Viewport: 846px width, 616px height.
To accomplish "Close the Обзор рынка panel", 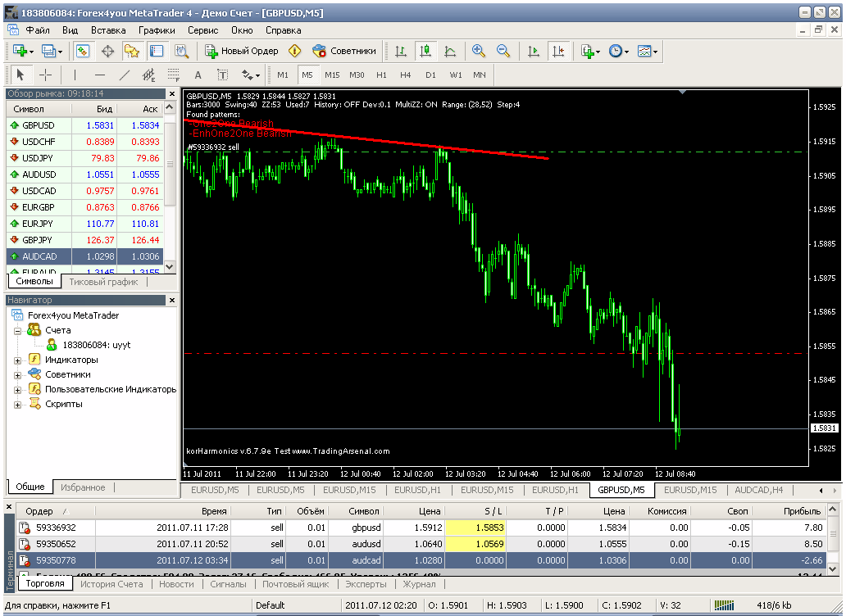I will tap(172, 93).
